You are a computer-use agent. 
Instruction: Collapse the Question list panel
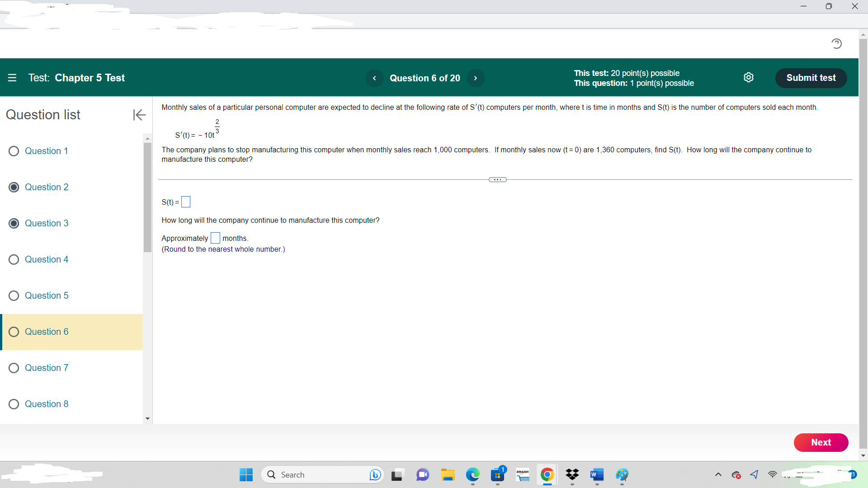(139, 115)
